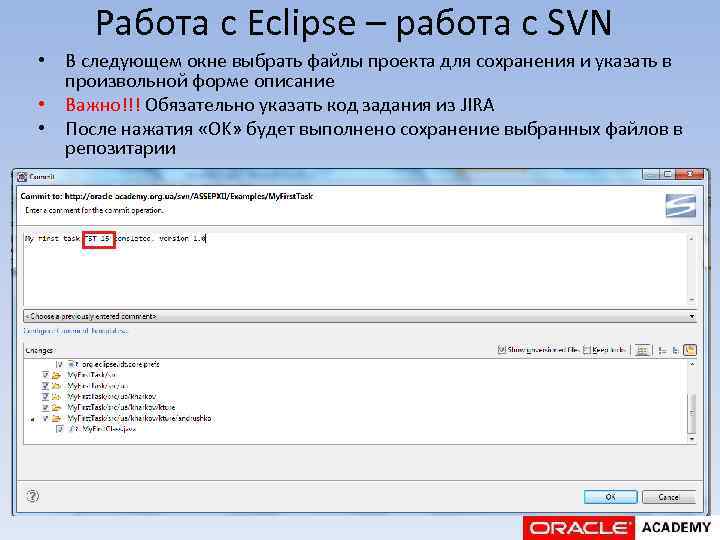Click the Commit dialog title bar icon

click(22, 177)
